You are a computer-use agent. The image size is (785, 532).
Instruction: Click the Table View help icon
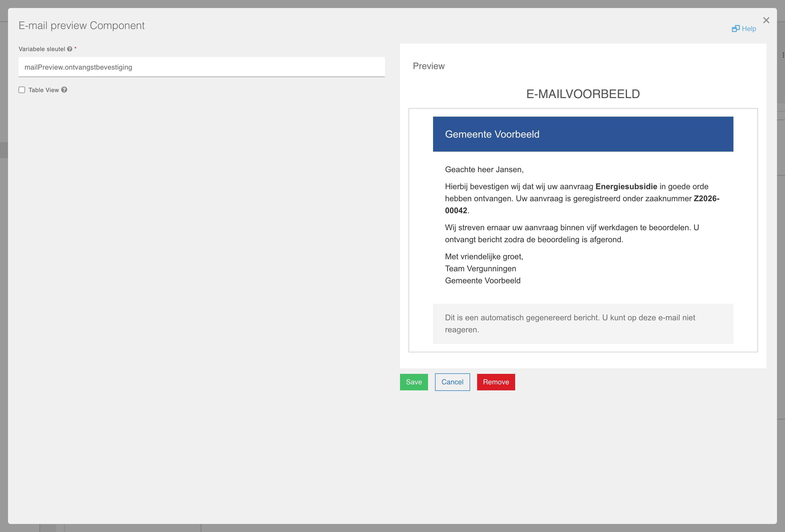click(64, 90)
